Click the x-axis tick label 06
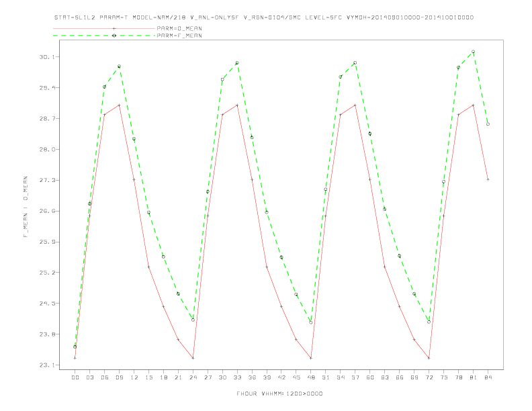The width and height of the screenshot is (532, 411). pyautogui.click(x=105, y=377)
